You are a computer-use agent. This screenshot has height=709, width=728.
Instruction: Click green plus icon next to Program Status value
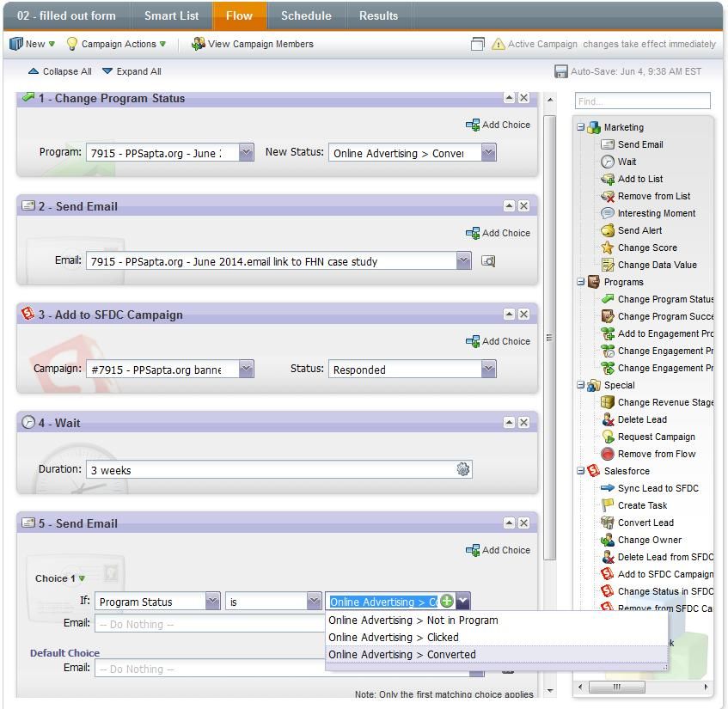coord(446,602)
